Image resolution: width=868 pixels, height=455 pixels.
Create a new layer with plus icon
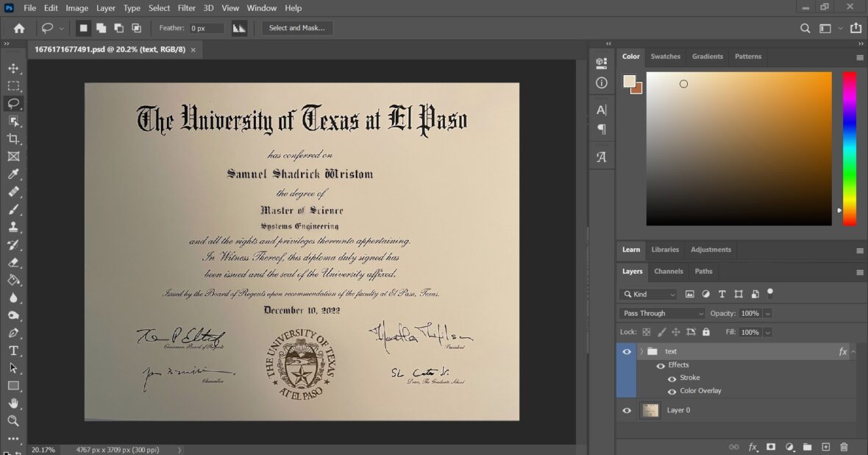coord(825,447)
